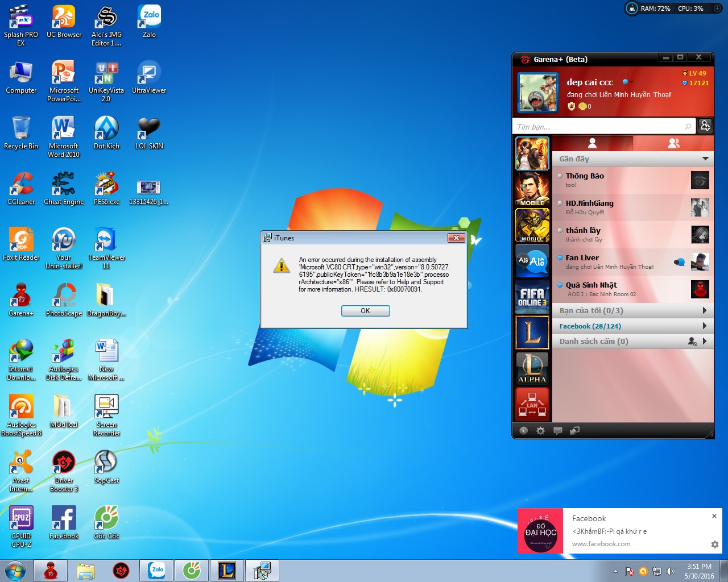Open the Screen Recorder desktop shortcut
Image resolution: width=728 pixels, height=582 pixels.
click(x=106, y=416)
